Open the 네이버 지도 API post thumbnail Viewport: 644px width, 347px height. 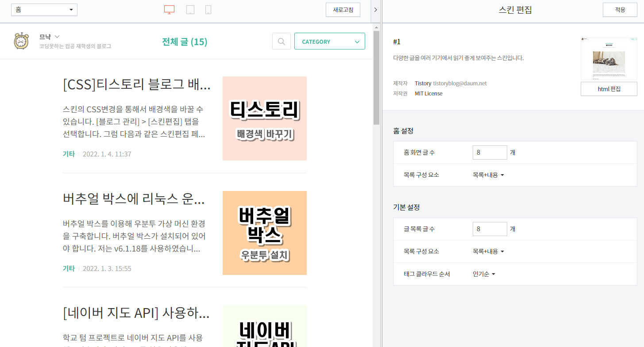tap(265, 326)
